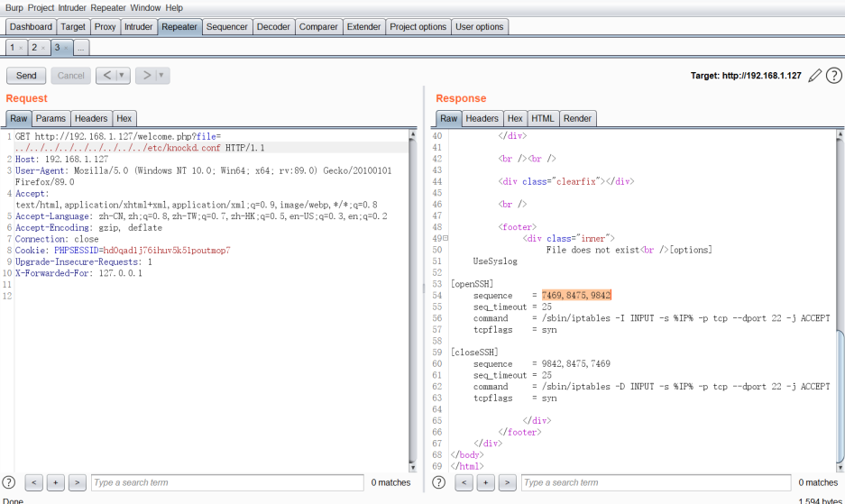Select Response HTML view tab

(x=543, y=119)
